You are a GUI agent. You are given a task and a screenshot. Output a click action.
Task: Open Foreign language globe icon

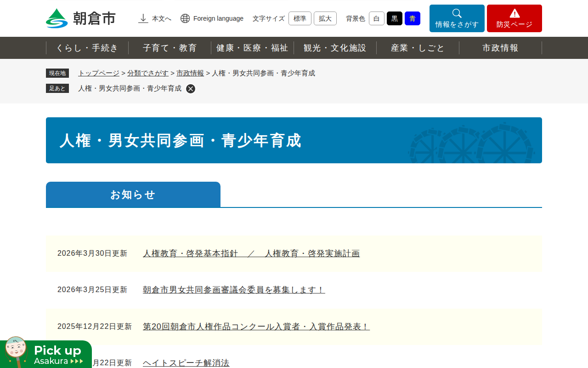185,18
